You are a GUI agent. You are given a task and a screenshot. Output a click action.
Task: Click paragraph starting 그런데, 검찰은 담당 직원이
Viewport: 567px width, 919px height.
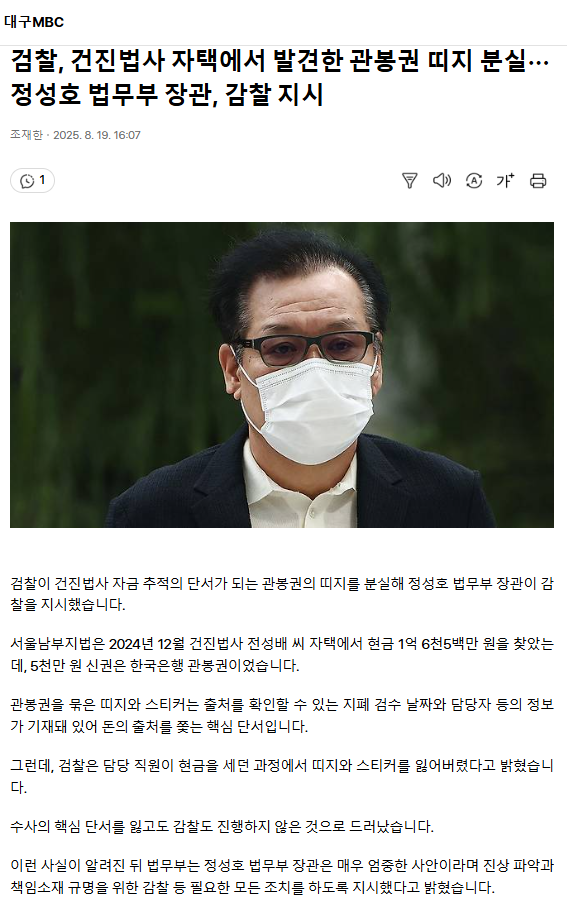pyautogui.click(x=282, y=776)
